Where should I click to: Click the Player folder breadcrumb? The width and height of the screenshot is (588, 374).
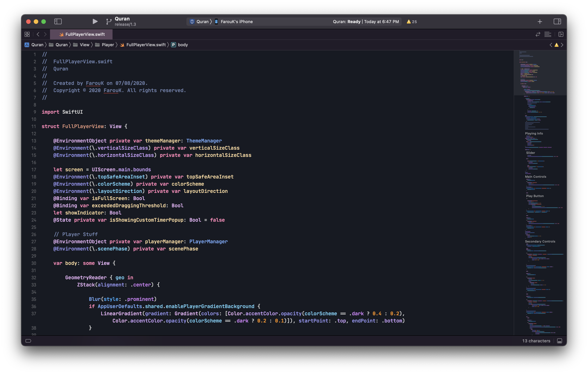tap(108, 45)
